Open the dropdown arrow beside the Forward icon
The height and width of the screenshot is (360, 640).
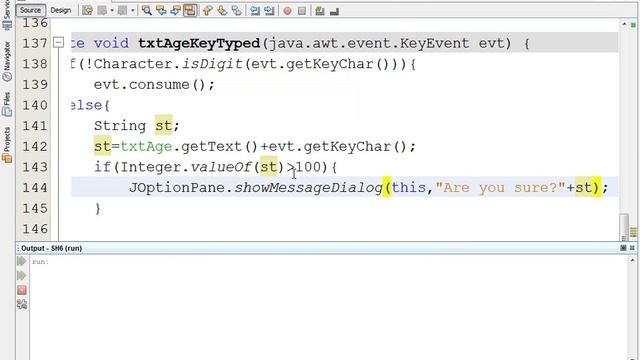[x=133, y=11]
